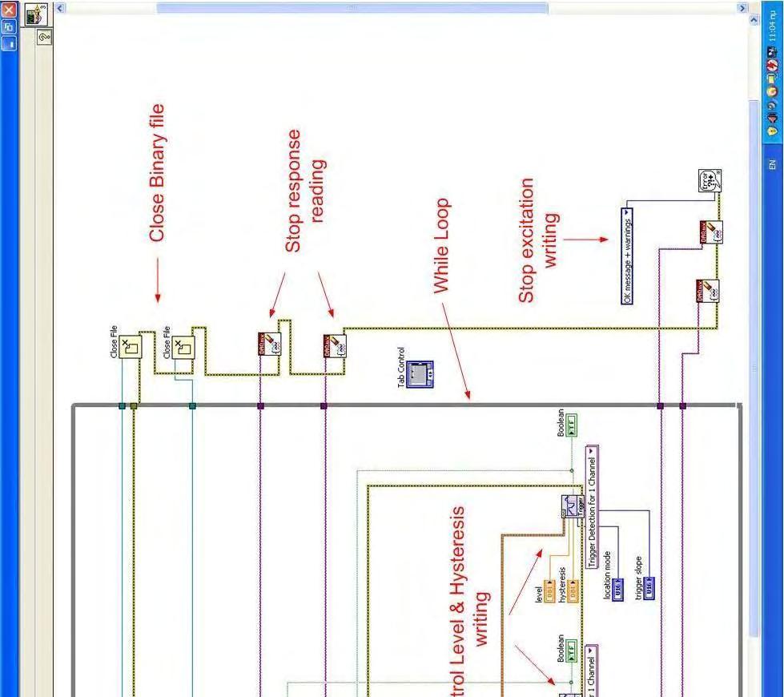784x697 pixels.
Task: Click DAQmx Clear Task node closest to Tab Control
Action: click(x=335, y=346)
